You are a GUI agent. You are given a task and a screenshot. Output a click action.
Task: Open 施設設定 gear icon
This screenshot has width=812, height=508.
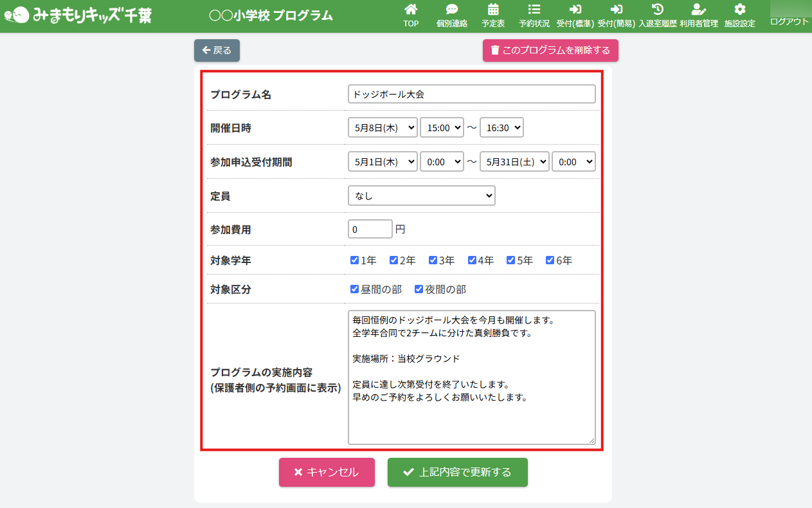pyautogui.click(x=740, y=10)
